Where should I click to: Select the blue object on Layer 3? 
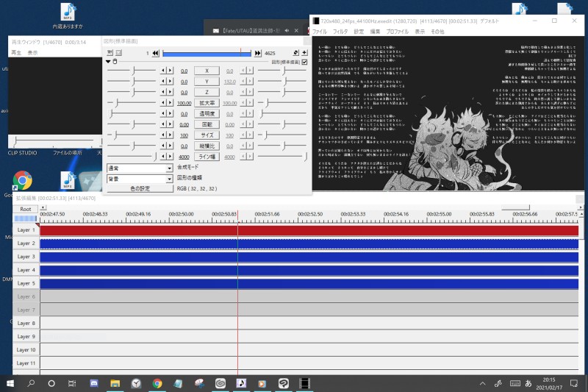[x=309, y=257]
